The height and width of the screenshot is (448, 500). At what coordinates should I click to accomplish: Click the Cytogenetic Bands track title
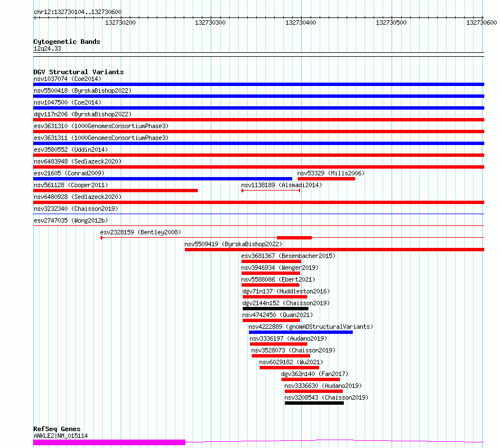point(67,42)
